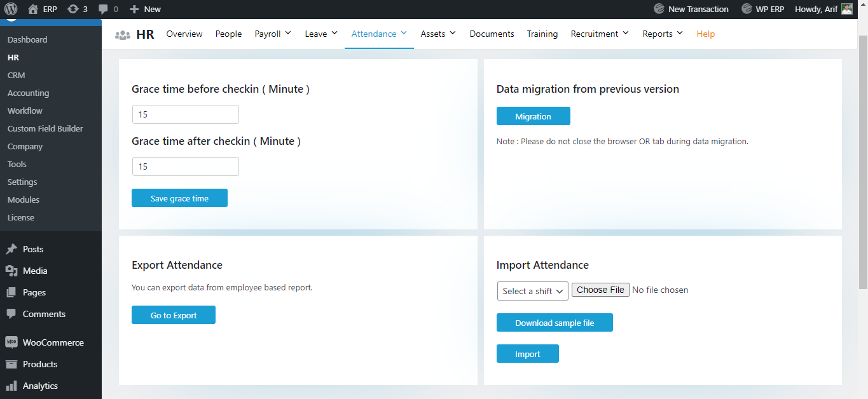Start data Migration button
Image resolution: width=868 pixels, height=399 pixels.
(533, 116)
